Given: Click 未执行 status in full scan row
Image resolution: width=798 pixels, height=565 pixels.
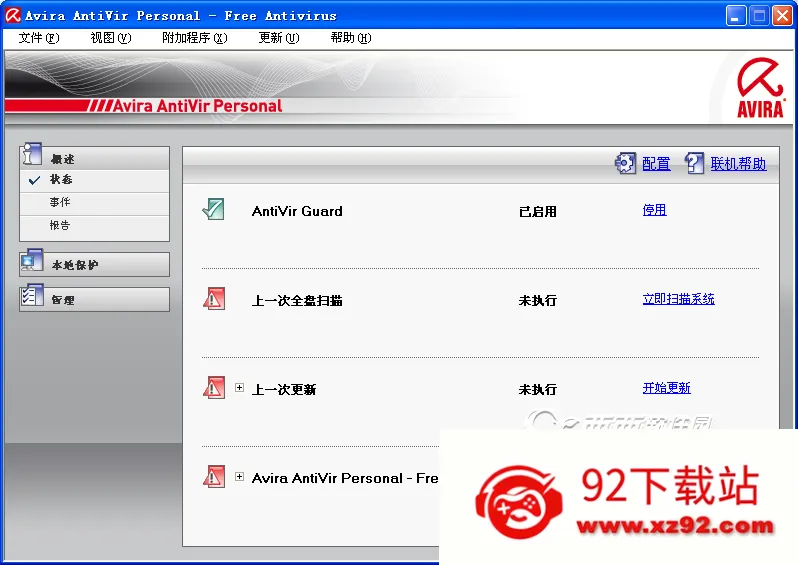Looking at the screenshot, I should coord(537,301).
